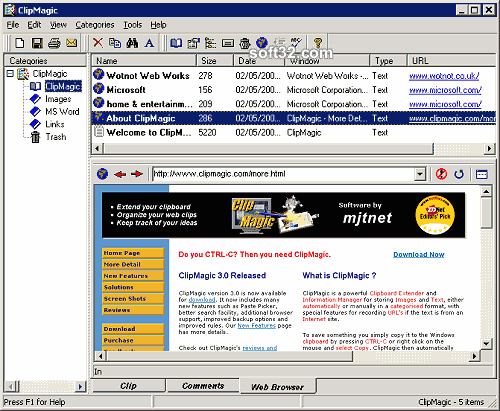Click the browser globe home icon
The height and width of the screenshot is (411, 500).
(102, 174)
